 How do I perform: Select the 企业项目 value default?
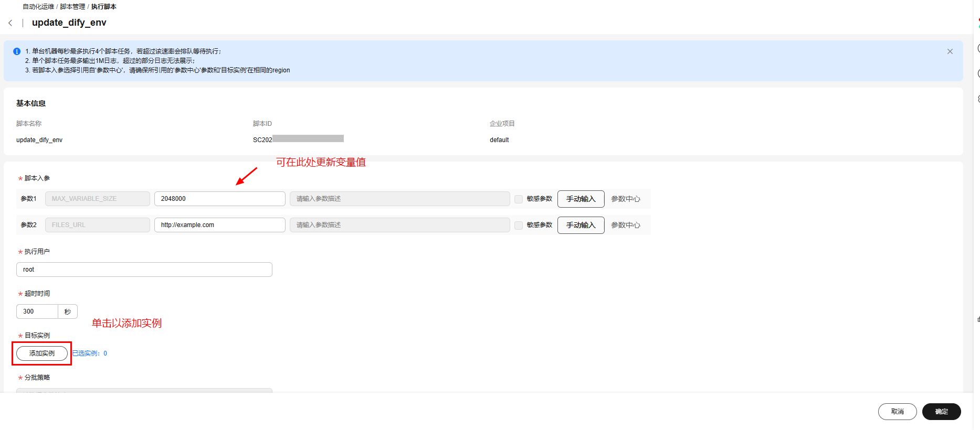point(499,140)
